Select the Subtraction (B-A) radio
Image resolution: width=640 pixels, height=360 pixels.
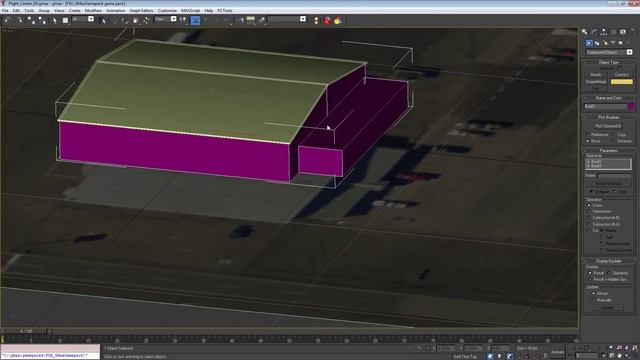(589, 224)
